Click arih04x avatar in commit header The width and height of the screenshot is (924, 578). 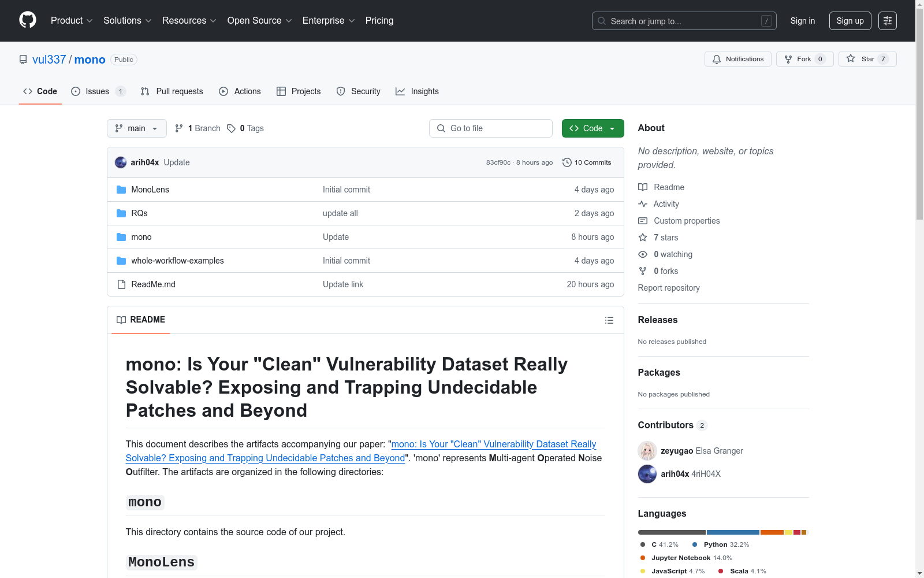click(121, 162)
